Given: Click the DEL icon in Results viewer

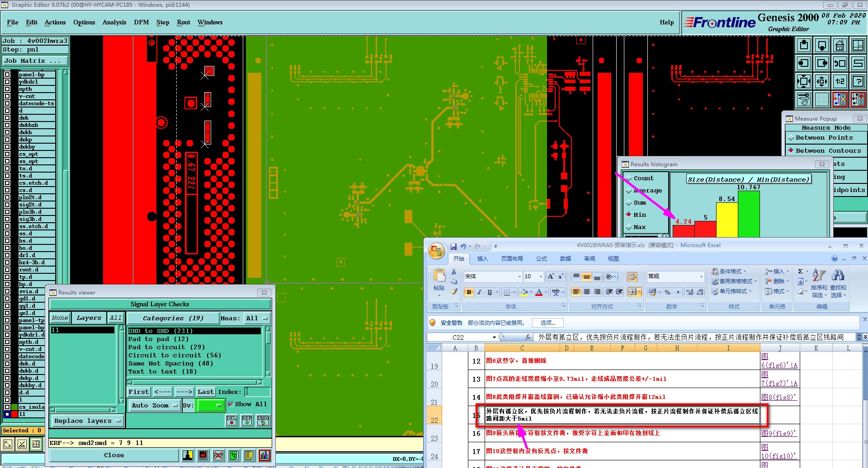Looking at the screenshot, I should click(x=231, y=421).
